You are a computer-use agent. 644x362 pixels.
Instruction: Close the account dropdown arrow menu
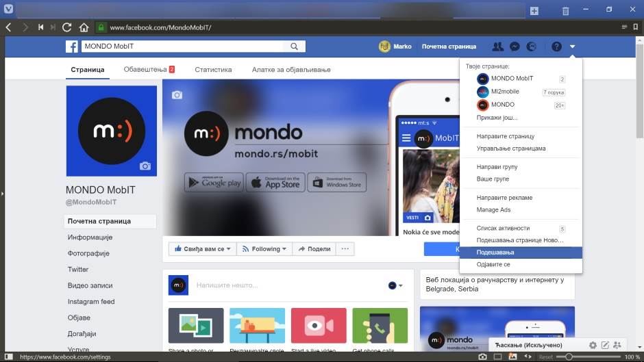572,47
